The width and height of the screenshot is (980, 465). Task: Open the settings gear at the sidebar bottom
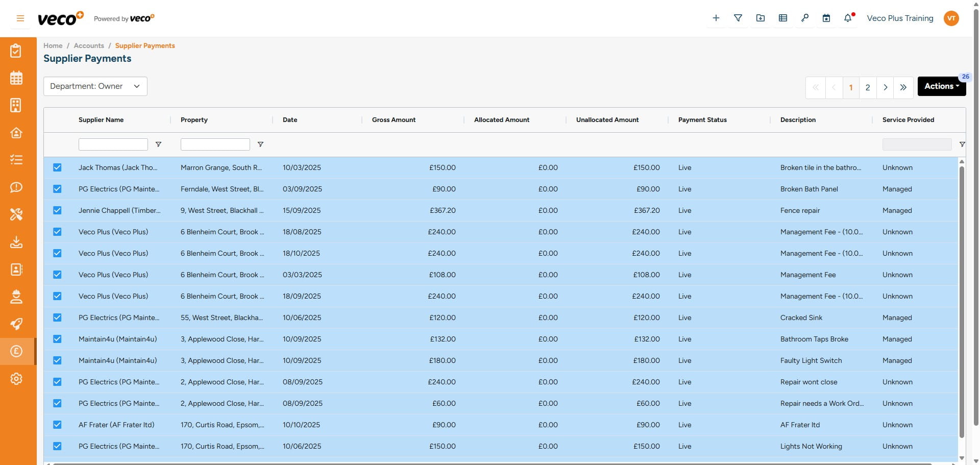tap(16, 379)
